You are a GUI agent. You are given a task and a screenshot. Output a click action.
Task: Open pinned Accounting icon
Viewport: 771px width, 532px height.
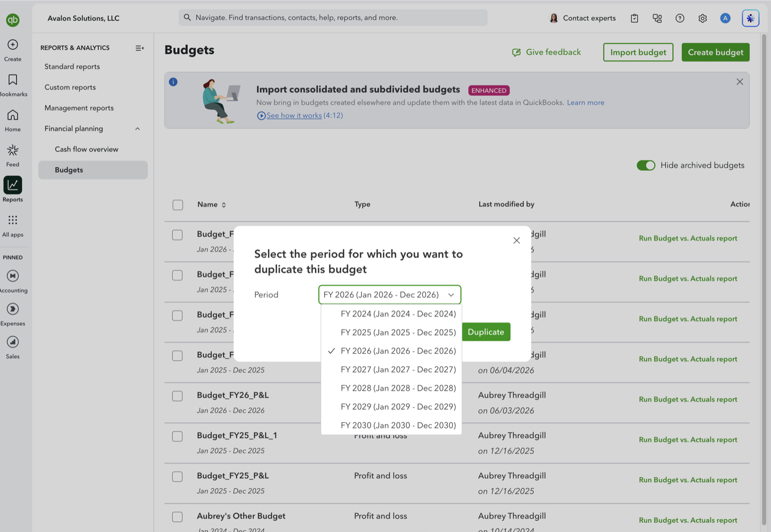13,276
